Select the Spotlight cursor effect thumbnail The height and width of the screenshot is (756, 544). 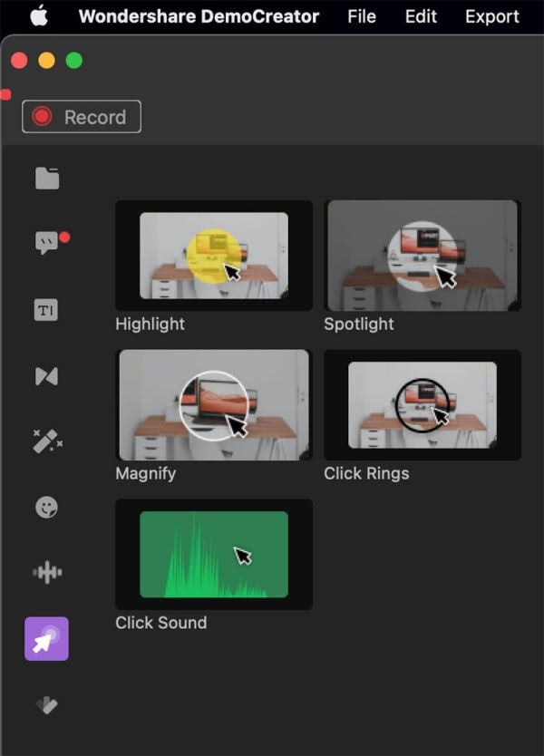coord(423,256)
